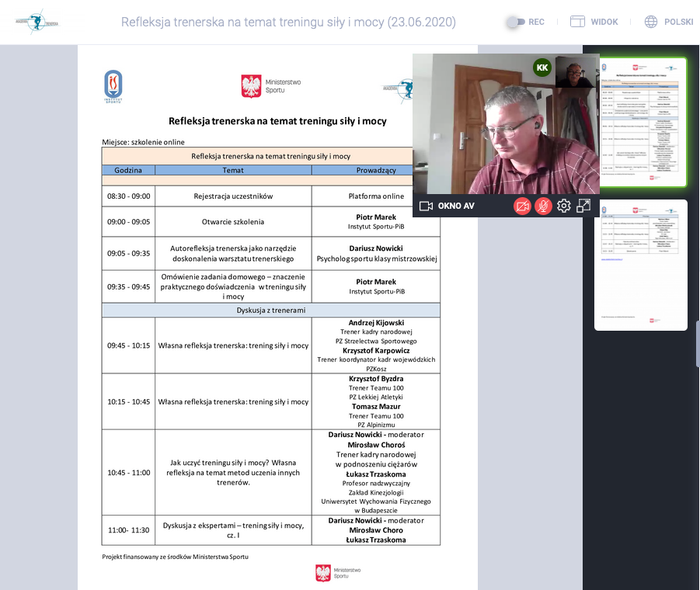The image size is (700, 590).
Task: Click the small participant video thumbnail
Action: click(576, 71)
